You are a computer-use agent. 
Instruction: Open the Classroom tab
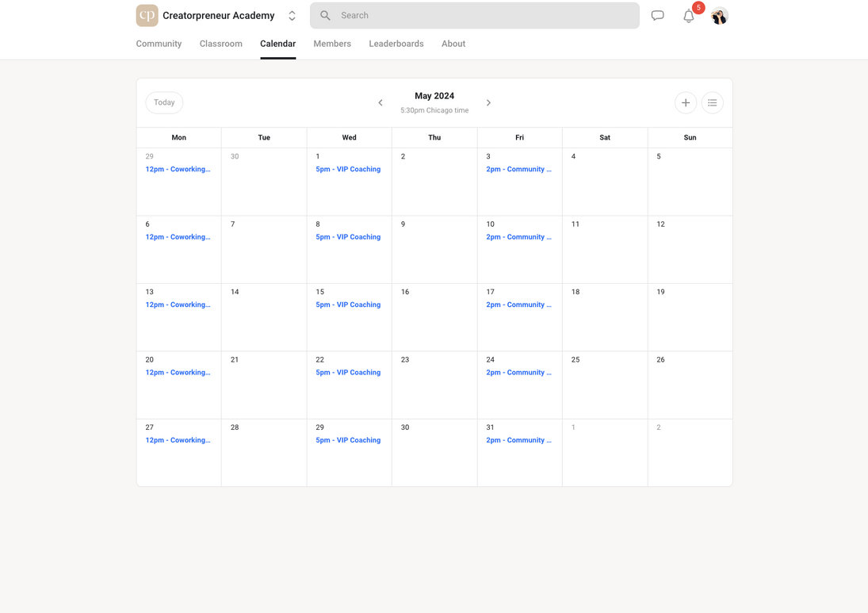[x=221, y=44]
